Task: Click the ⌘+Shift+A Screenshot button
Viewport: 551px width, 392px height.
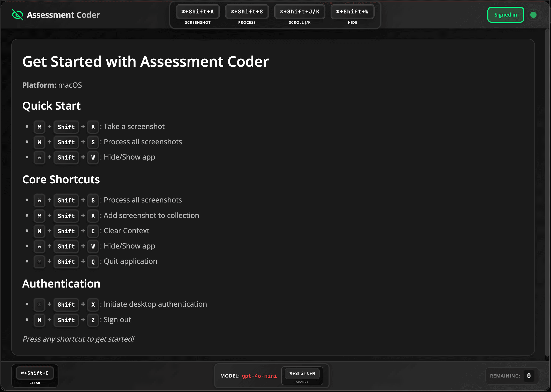Action: [198, 12]
